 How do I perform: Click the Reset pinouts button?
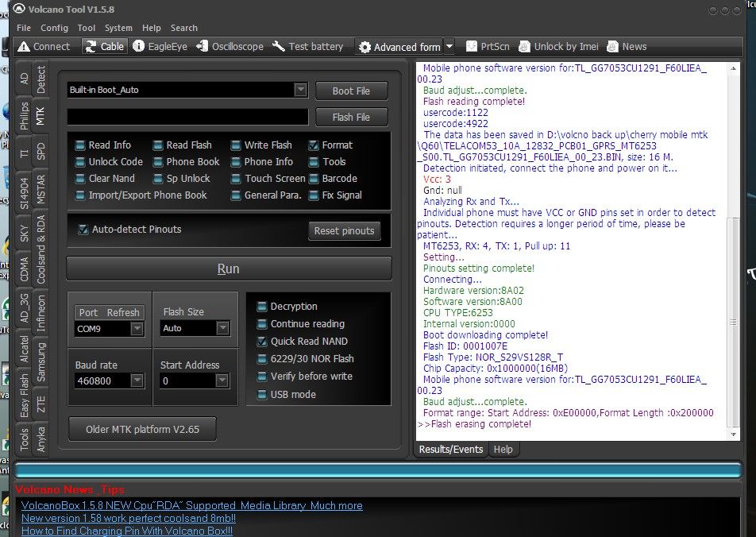click(343, 231)
